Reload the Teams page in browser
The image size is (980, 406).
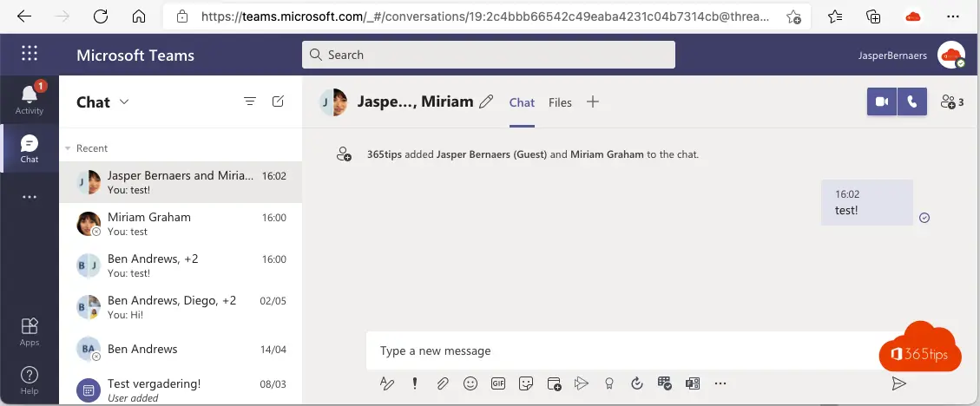pos(101,16)
